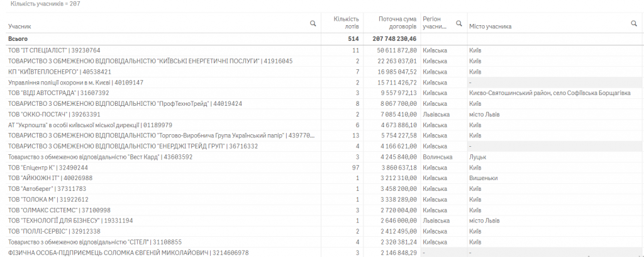Select ТОВ "ОККО-ПОСТАЧ" | 39263391
The height and width of the screenshot is (257, 644).
point(54,115)
